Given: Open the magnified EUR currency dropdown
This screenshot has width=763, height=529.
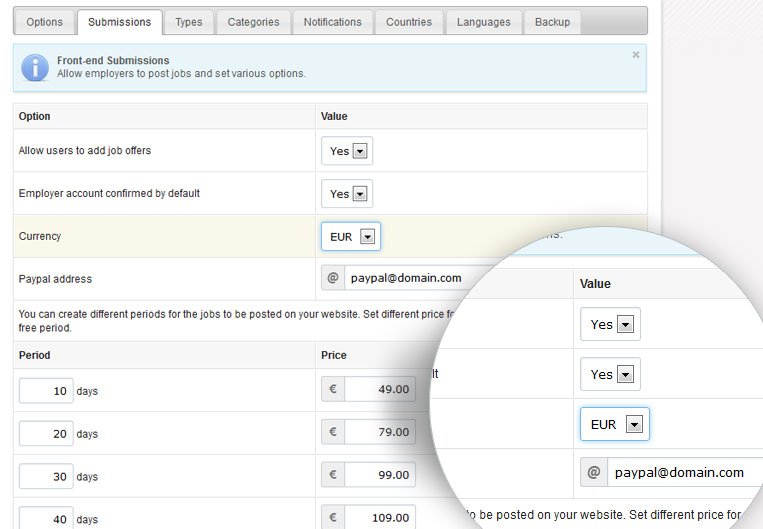Looking at the screenshot, I should (x=615, y=424).
